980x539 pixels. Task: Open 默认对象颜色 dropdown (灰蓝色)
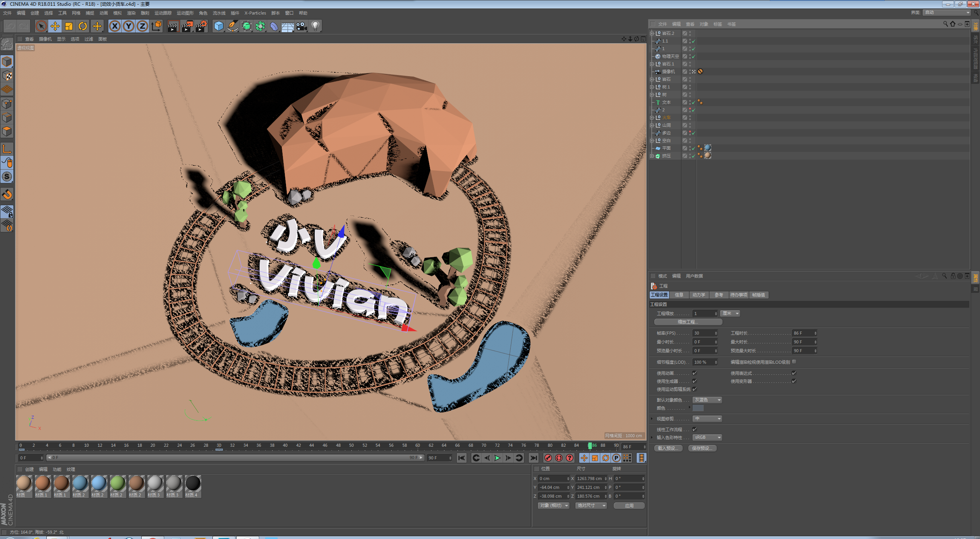tap(707, 400)
